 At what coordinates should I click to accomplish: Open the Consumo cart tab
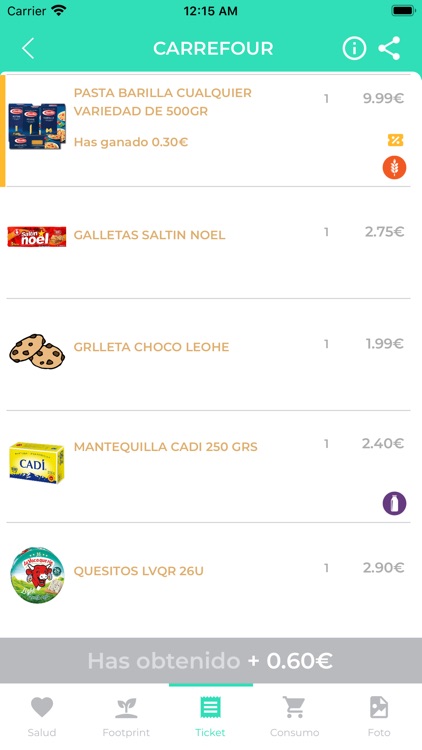coord(294,716)
